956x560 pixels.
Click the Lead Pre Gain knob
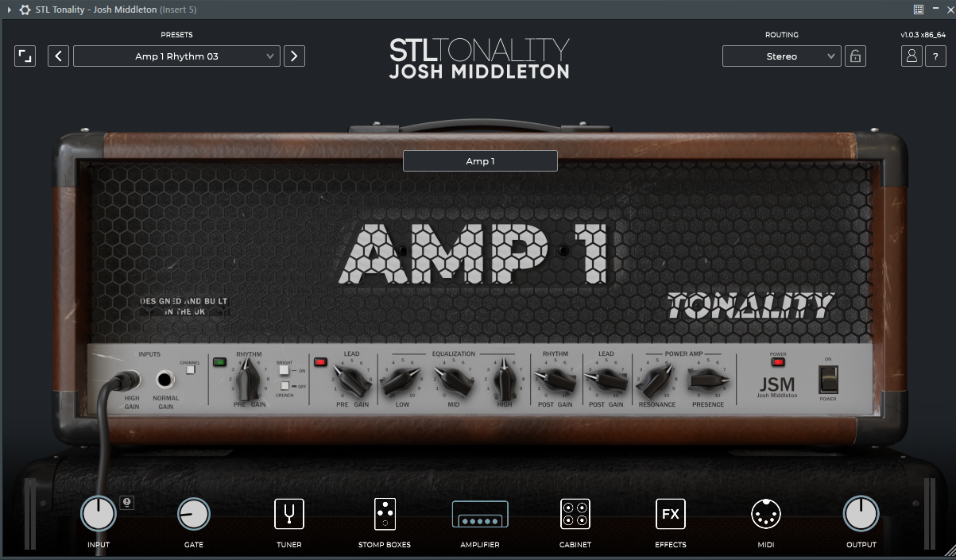351,380
